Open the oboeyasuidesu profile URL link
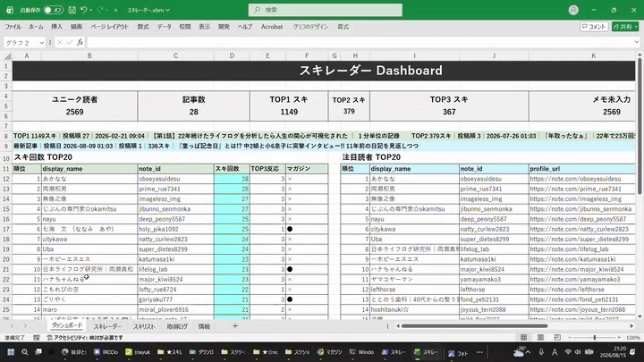The height and width of the screenshot is (362, 644). tap(575, 179)
